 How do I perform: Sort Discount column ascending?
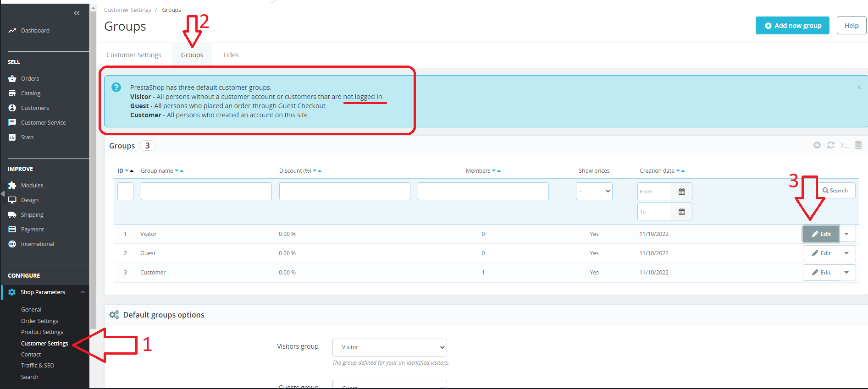pos(320,171)
